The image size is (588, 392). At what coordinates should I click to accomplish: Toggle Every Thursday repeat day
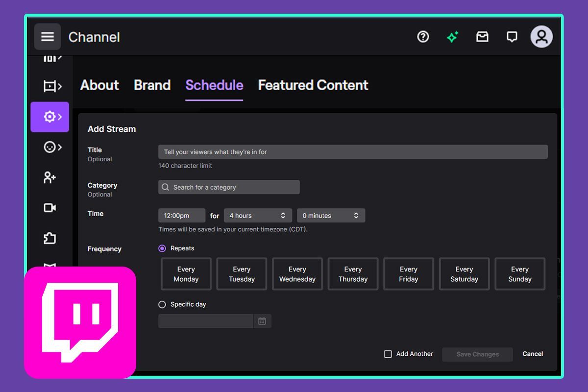[353, 274]
